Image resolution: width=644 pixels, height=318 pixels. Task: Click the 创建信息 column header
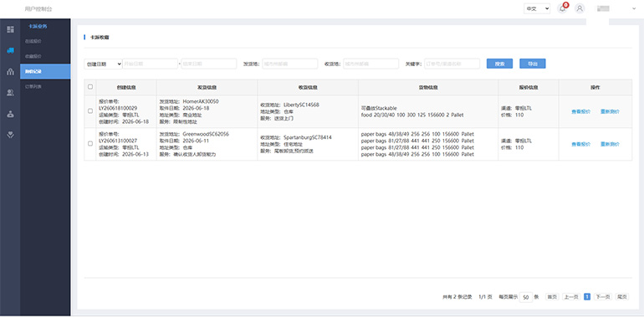126,88
